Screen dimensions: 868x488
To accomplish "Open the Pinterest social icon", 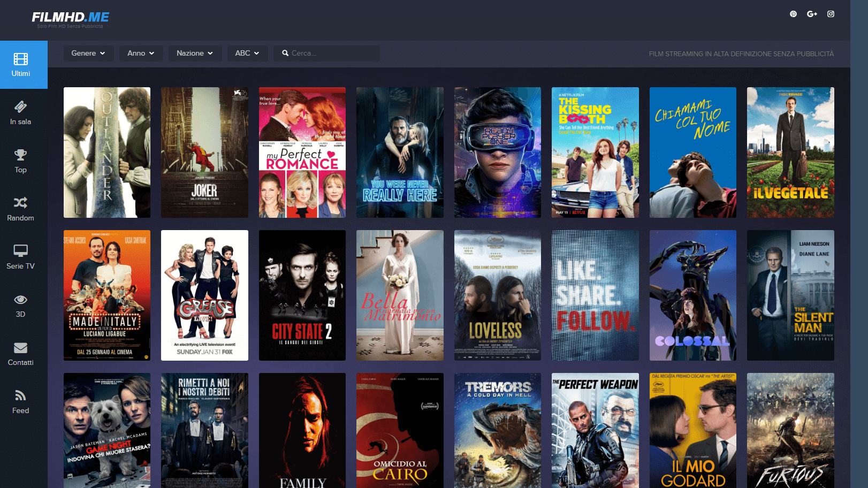I will pyautogui.click(x=793, y=14).
